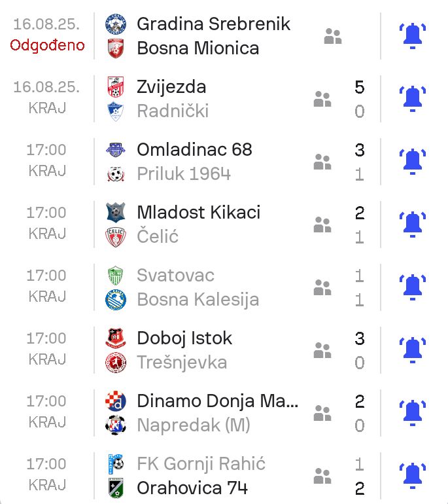
Task: Open Bosna Kalesija team name
Action: [x=198, y=300]
